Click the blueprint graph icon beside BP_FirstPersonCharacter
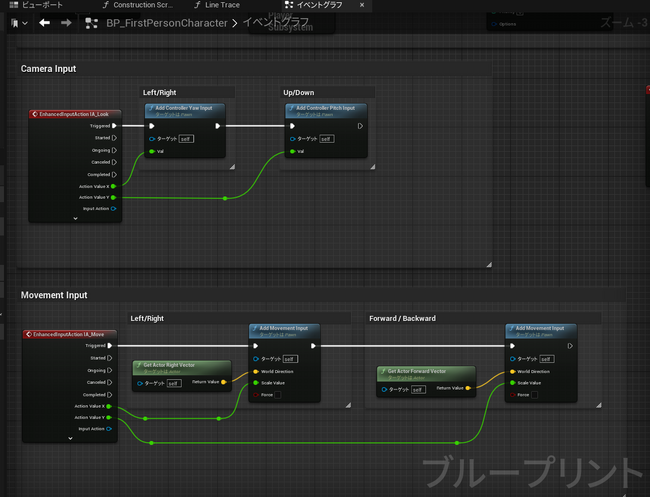This screenshot has width=650, height=497. point(92,22)
